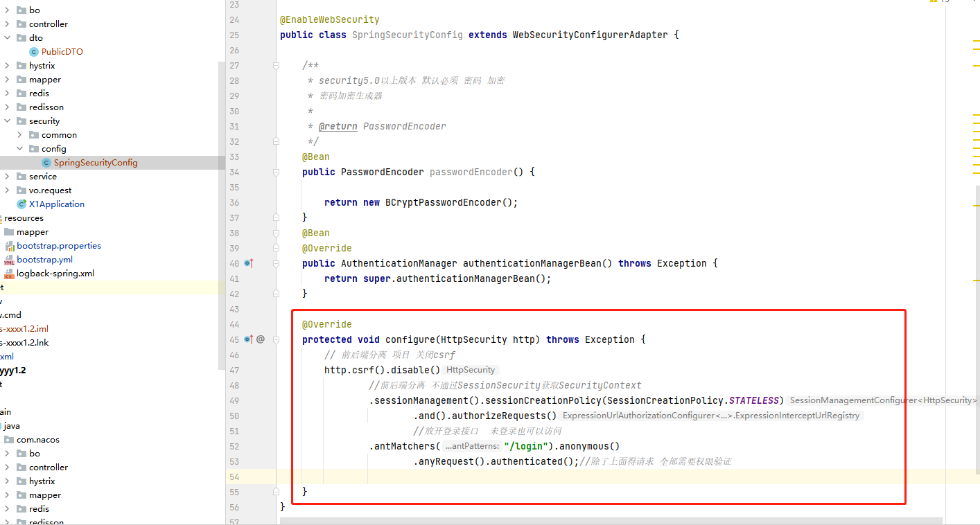Click the @ gutter marker on line 45

tap(261, 339)
